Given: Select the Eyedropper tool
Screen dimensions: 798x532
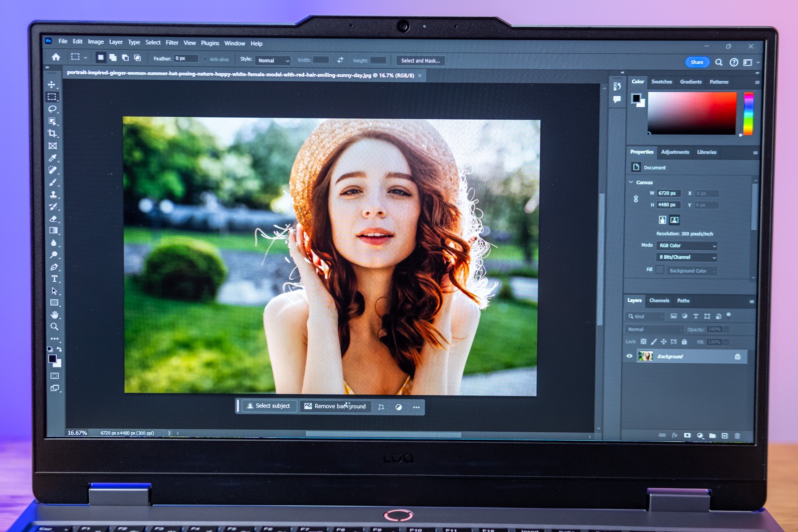Looking at the screenshot, I should point(52,158).
